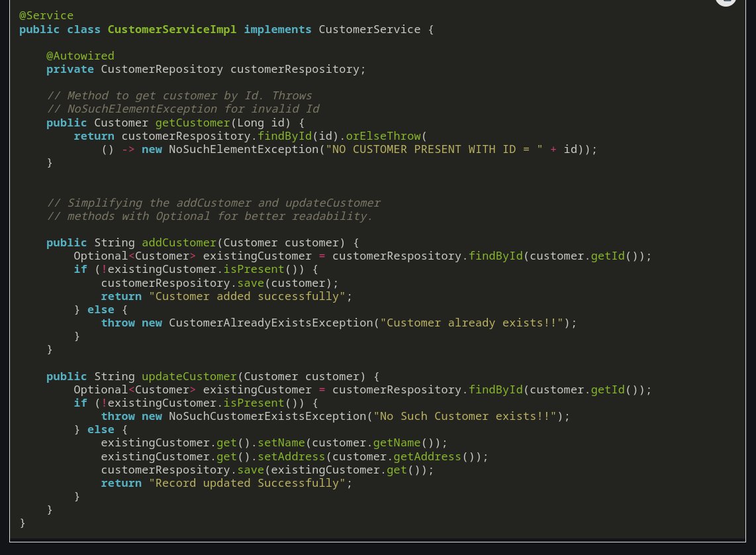
Task: Click the orElseThrow method call
Action: (383, 136)
